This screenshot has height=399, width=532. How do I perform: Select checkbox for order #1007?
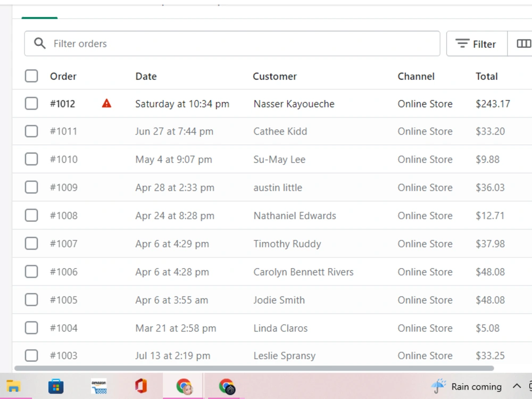pyautogui.click(x=31, y=244)
